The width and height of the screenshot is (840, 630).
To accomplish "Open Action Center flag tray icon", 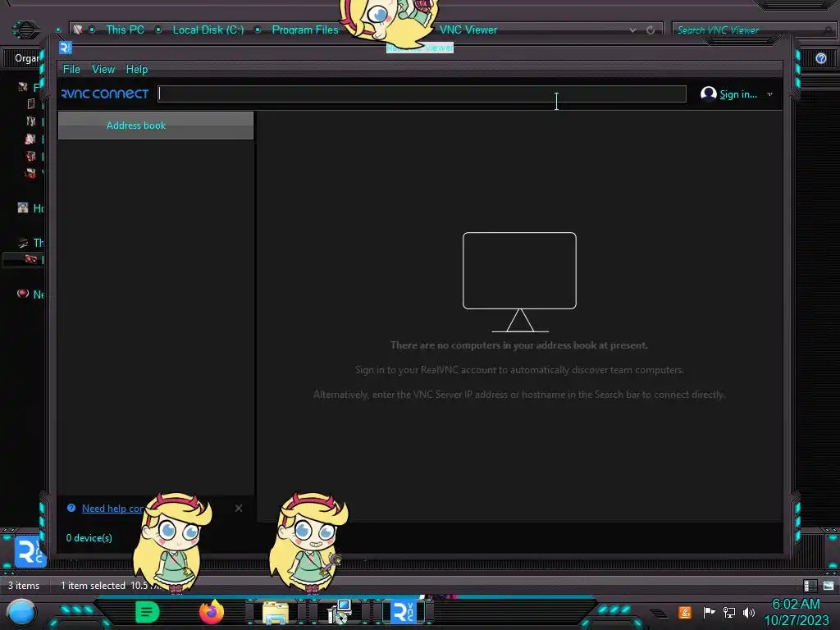I will [709, 612].
